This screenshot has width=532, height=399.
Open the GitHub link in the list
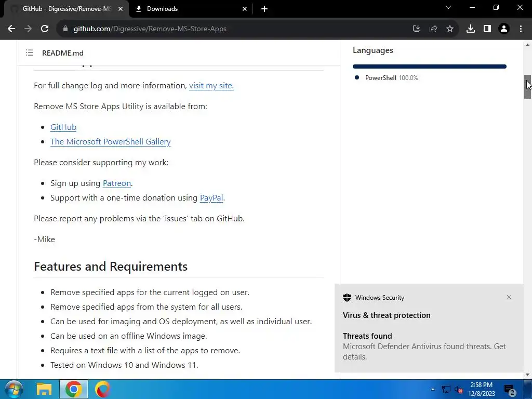tap(63, 127)
